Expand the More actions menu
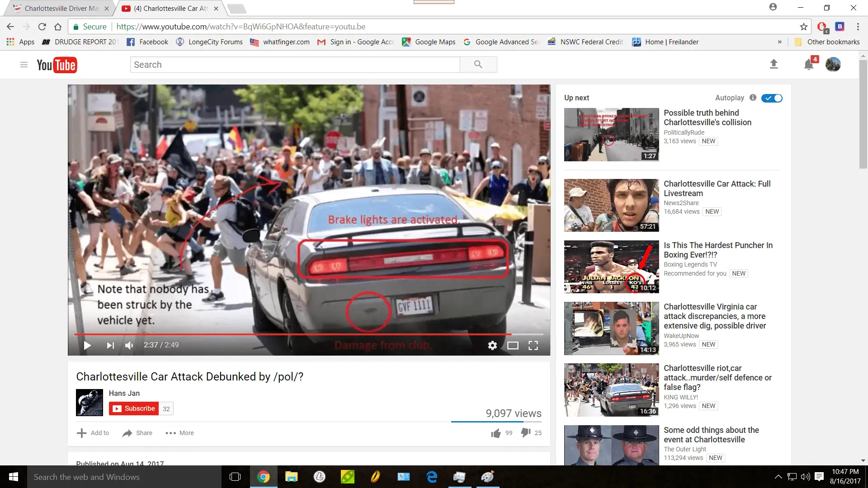 179,433
